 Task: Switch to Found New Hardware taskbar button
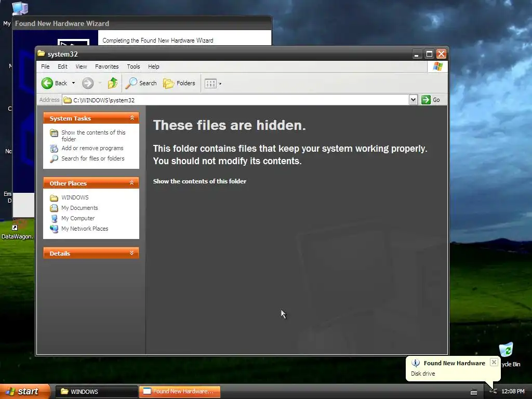tap(179, 392)
